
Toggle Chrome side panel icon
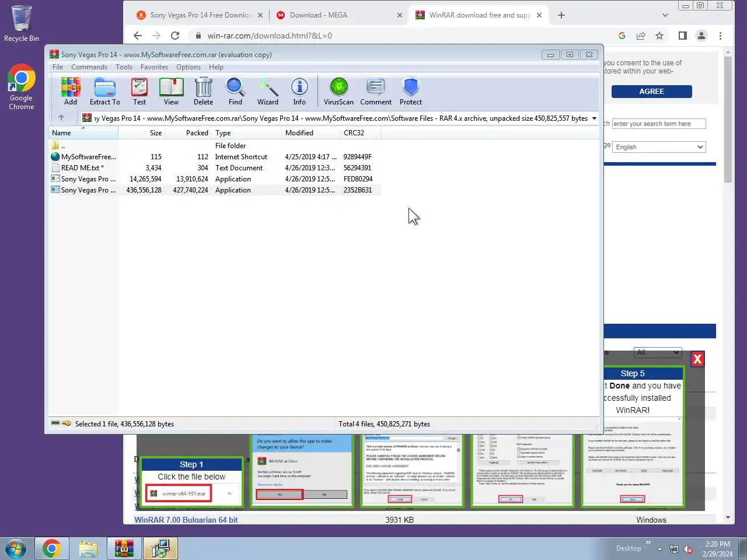(683, 36)
